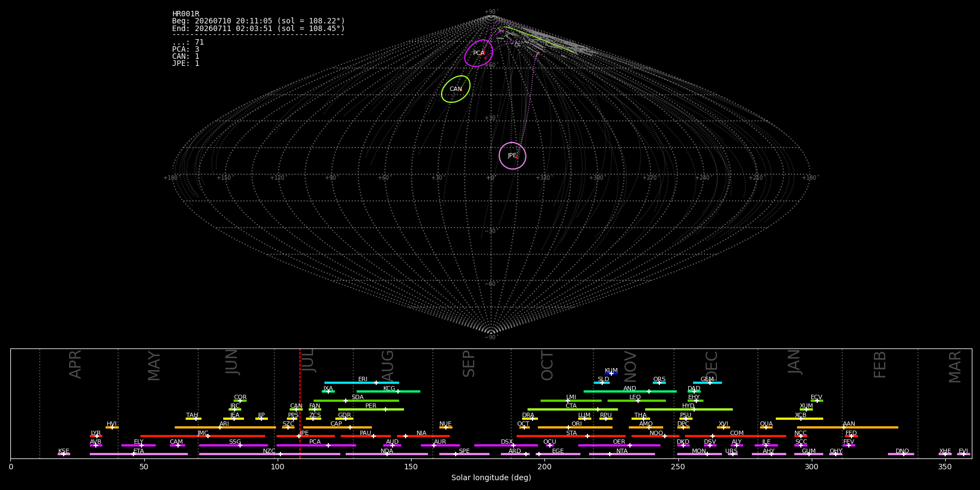This screenshot has height=490, width=980.
Task: Click the ERI cyan shower bar
Action: pos(362,383)
